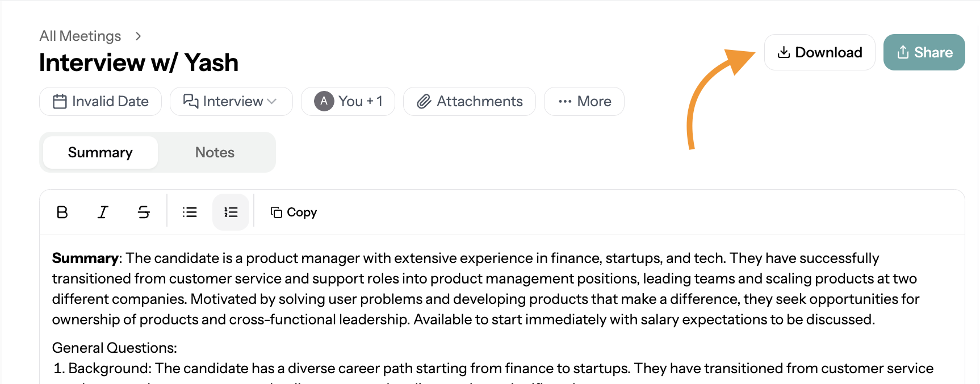Show the You + 1 participants
This screenshot has width=980, height=384.
tap(360, 101)
